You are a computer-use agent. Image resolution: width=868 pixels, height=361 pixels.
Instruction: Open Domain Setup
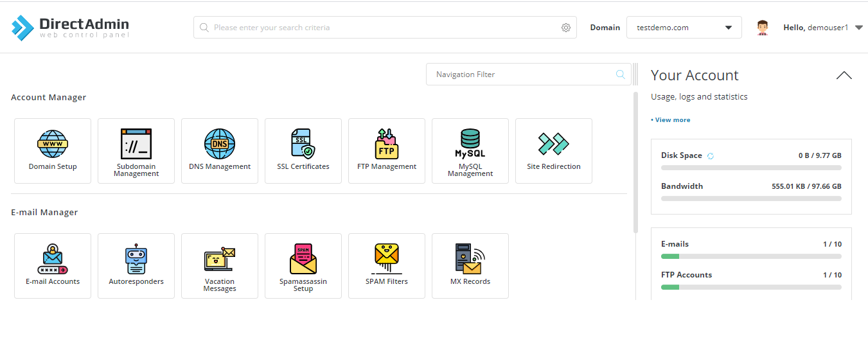tap(53, 151)
